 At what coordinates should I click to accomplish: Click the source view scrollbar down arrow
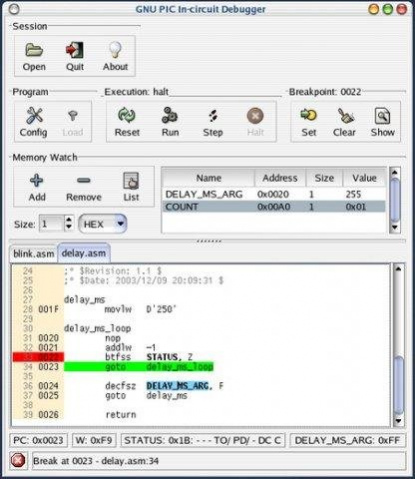point(398,421)
